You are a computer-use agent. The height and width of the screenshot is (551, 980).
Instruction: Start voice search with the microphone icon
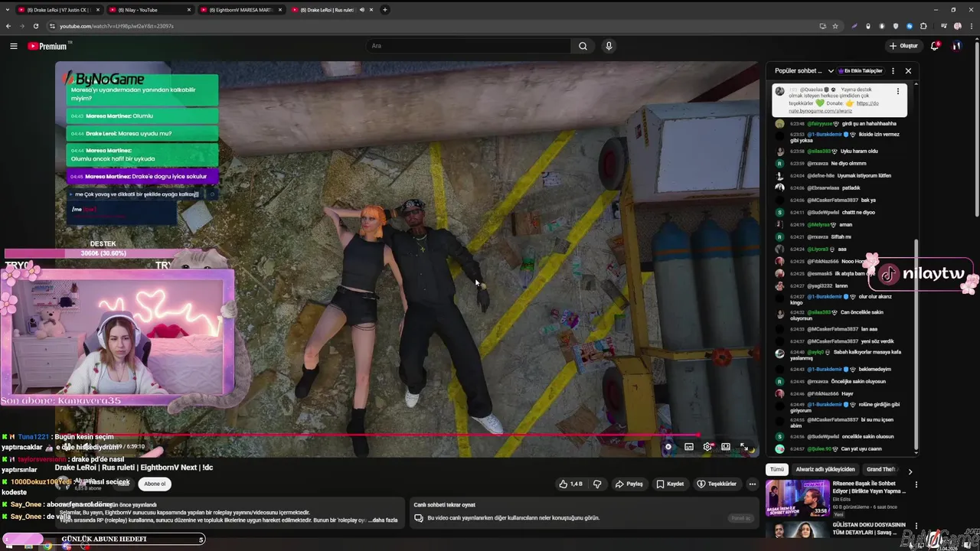point(609,46)
